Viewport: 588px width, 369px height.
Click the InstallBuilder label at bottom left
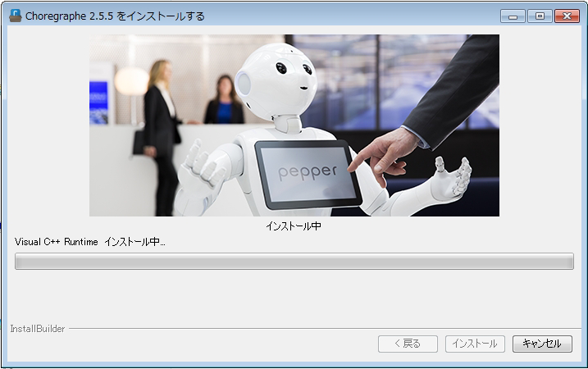click(37, 329)
